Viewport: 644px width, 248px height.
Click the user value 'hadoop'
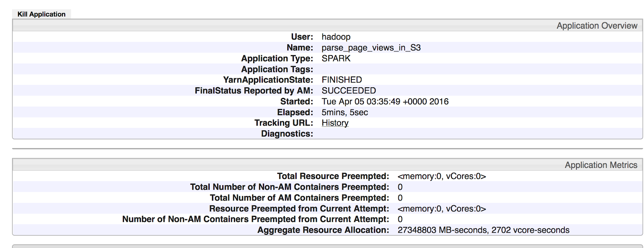(336, 37)
